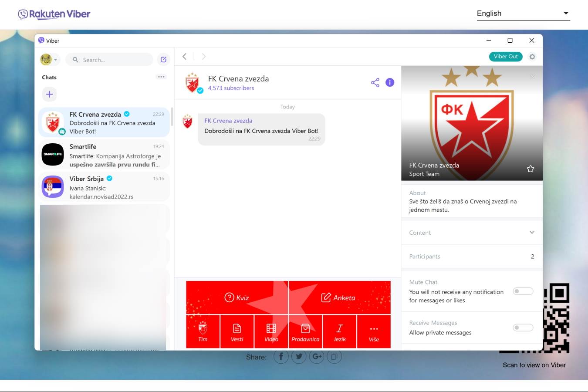Open Viber Out
Image resolution: width=588 pixels, height=392 pixels.
[505, 56]
